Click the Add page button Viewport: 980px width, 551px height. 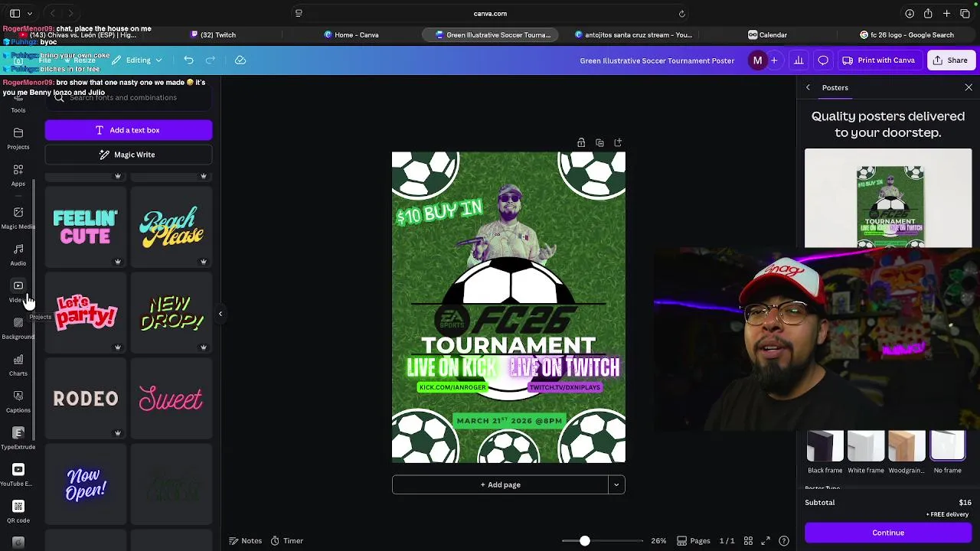click(500, 484)
